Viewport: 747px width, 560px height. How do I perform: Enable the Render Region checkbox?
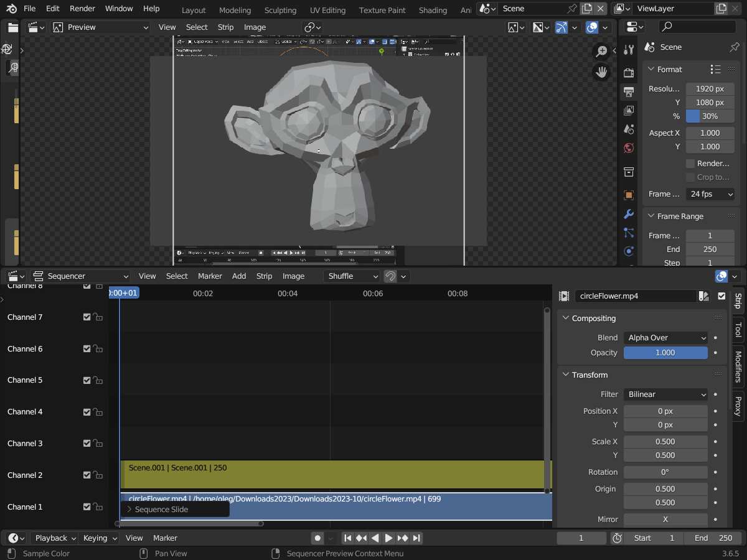692,163
